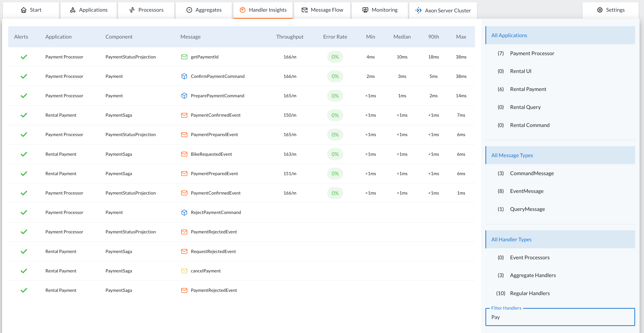Open the Handler Insights tab

(x=263, y=9)
